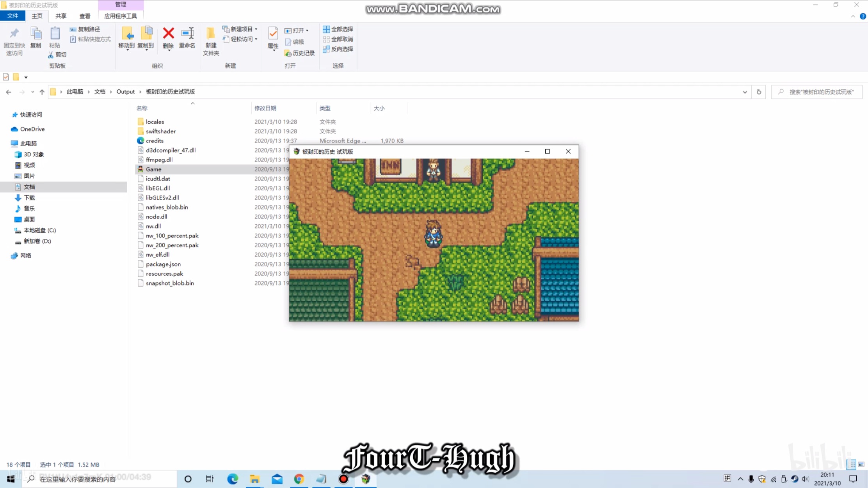Click the refresh icon beside address bar
868x488 pixels.
(x=759, y=92)
